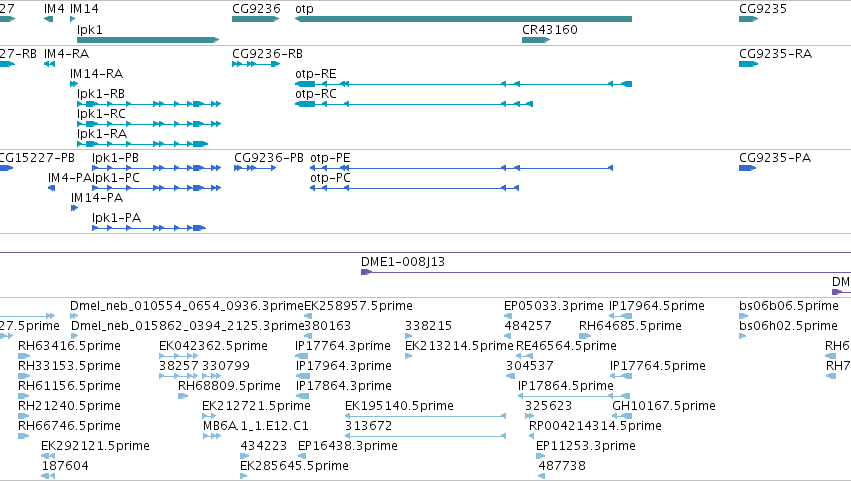
Task: Click the 325623 feature label
Action: click(x=548, y=407)
